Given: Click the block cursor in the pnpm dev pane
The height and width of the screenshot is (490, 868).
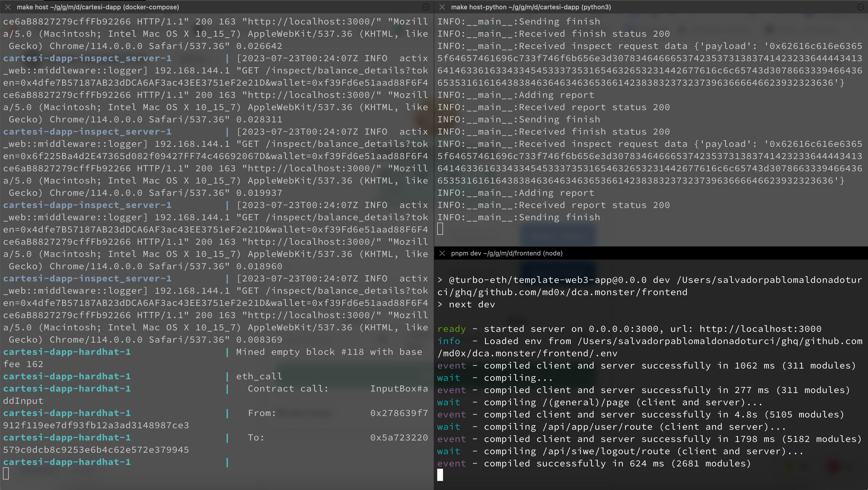Looking at the screenshot, I should (x=440, y=475).
